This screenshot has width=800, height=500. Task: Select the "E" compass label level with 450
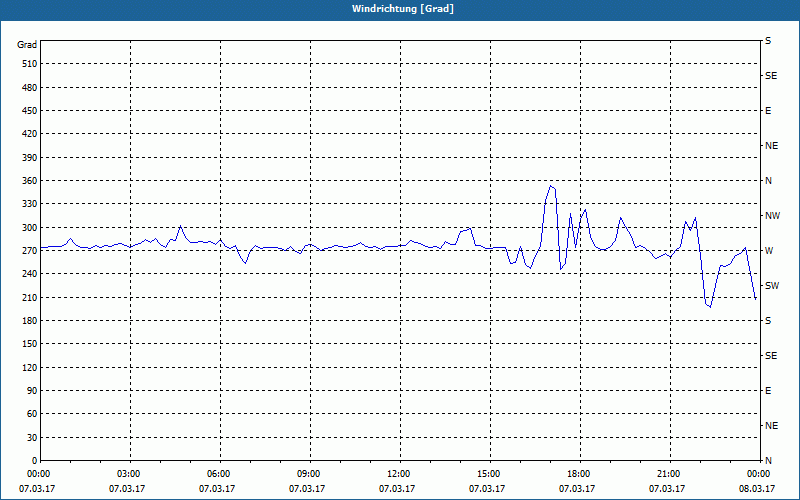pos(768,111)
